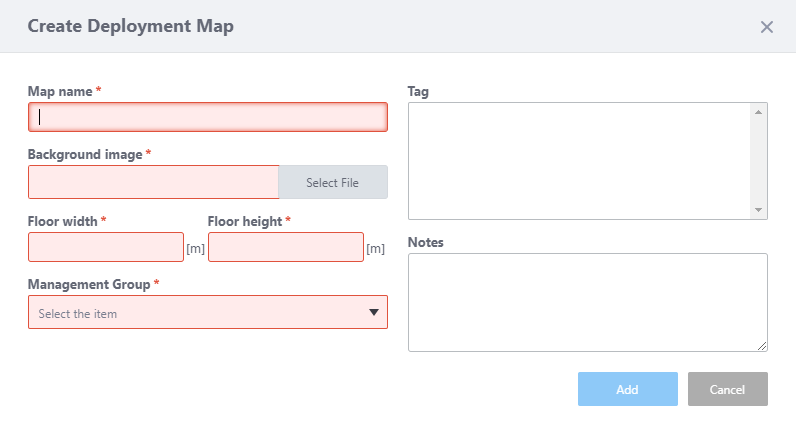This screenshot has height=424, width=796.
Task: Click the Map name label
Action: 61,91
